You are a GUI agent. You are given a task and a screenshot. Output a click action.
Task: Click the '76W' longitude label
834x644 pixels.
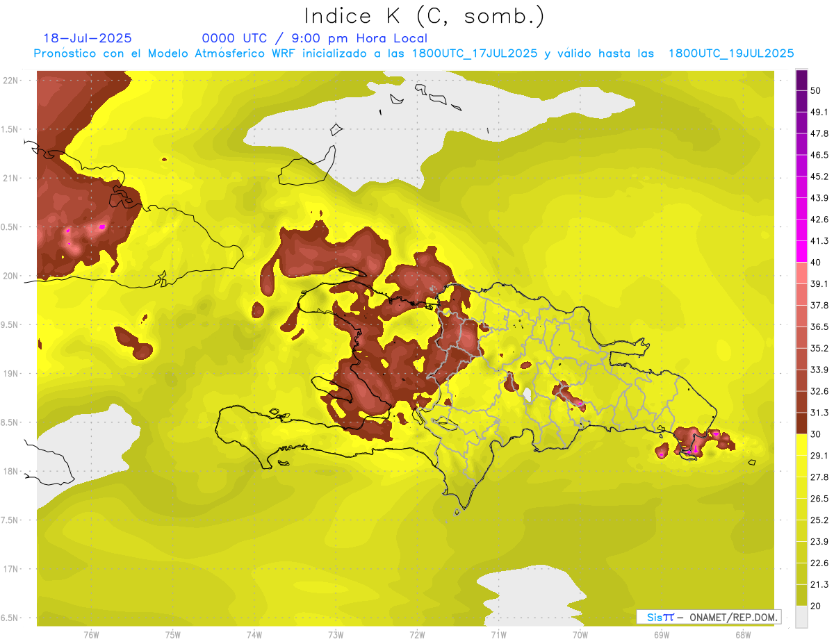[x=91, y=634]
